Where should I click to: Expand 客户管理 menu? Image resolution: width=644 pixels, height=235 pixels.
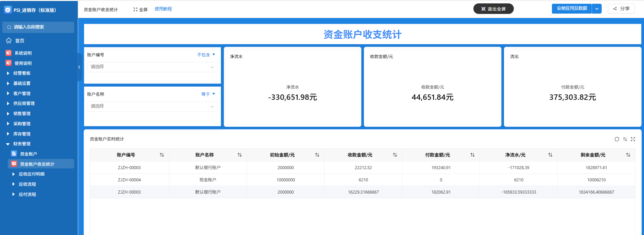point(8,93)
